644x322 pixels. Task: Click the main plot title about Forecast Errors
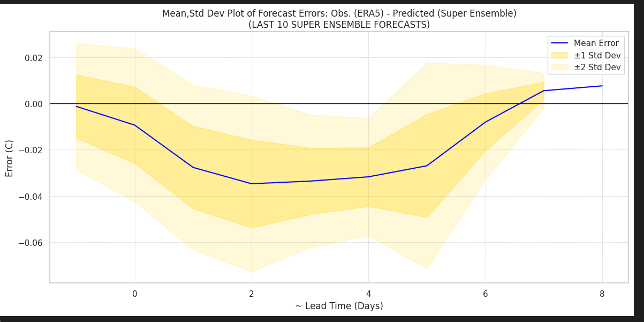[339, 13]
